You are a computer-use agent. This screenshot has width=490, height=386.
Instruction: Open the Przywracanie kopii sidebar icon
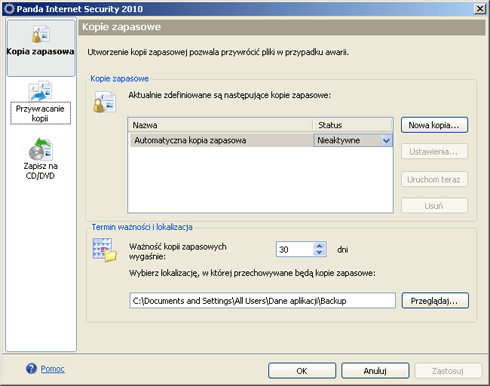coord(40,91)
